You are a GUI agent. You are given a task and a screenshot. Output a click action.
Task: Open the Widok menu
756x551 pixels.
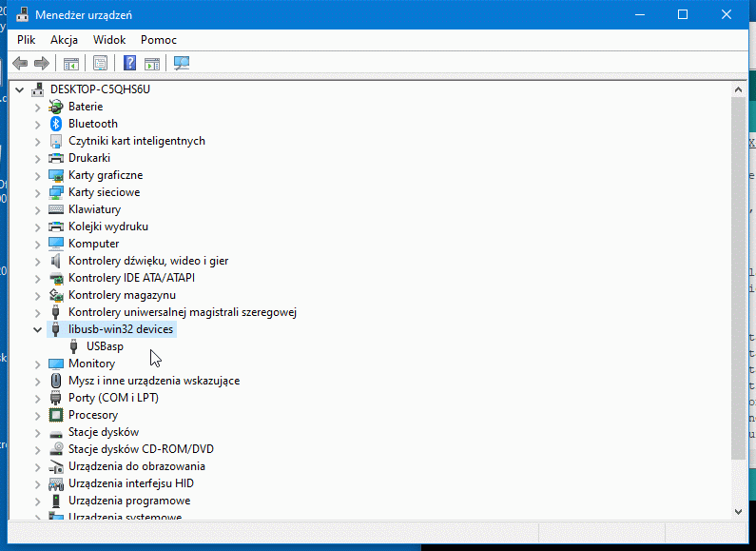point(109,40)
